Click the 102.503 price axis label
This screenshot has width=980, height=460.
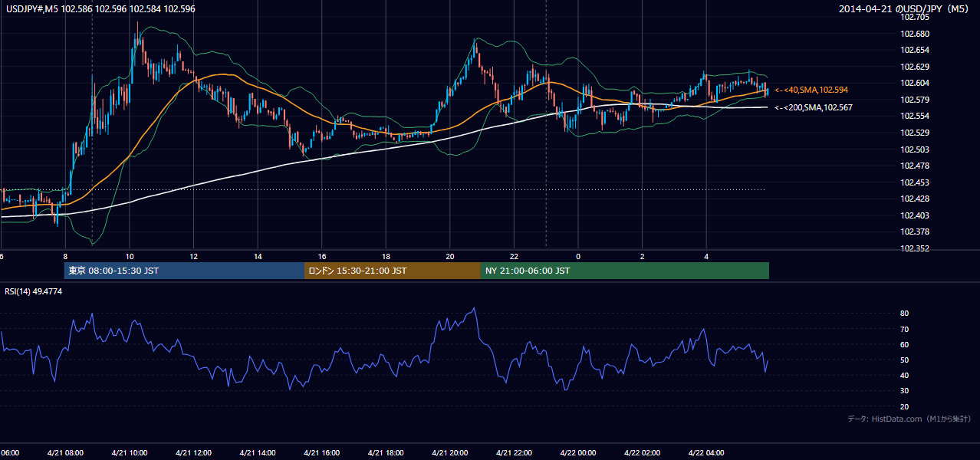click(914, 149)
